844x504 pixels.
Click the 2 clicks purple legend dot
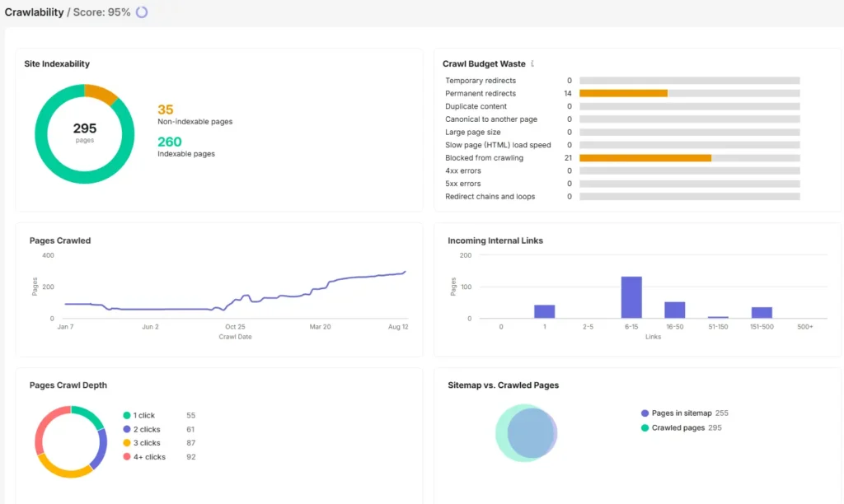(126, 429)
